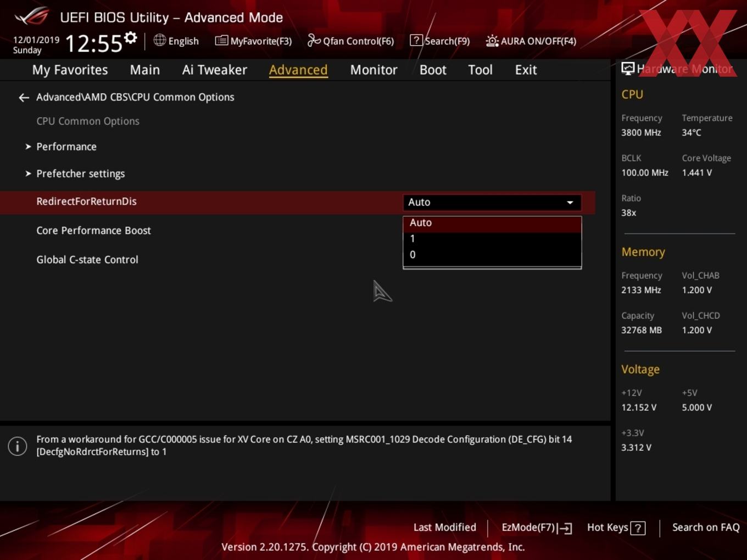Viewport: 747px width, 560px height.
Task: Click the back arrow beside breadcrumb path
Action: tap(24, 98)
